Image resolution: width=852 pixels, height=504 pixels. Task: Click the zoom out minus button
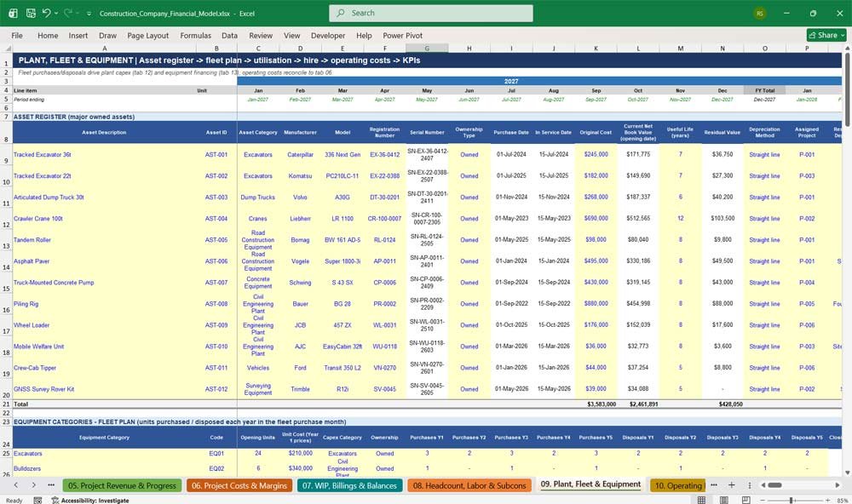pos(762,500)
